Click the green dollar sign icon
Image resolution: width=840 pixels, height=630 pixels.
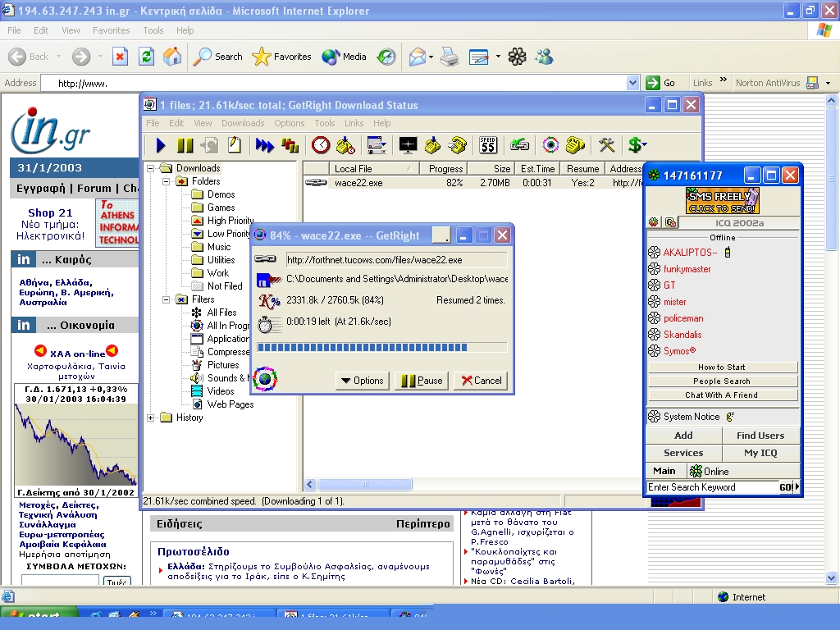tap(636, 145)
